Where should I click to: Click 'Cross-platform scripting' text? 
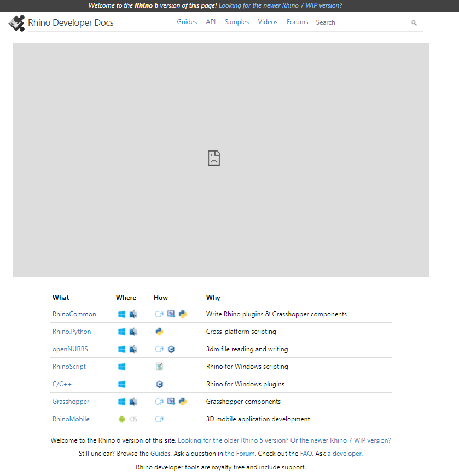(x=241, y=332)
